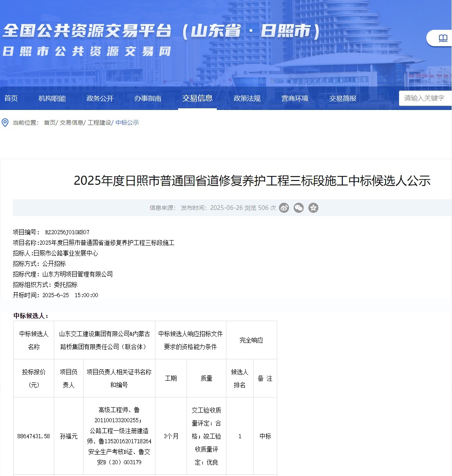Image resolution: width=452 pixels, height=476 pixels.
Task: Share the notice via the WeChat icon
Action: 299,208
